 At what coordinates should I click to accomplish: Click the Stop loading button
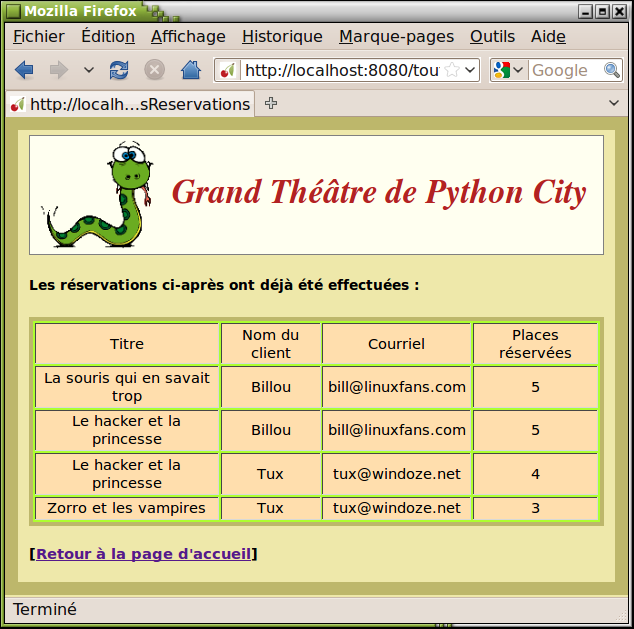pyautogui.click(x=154, y=70)
